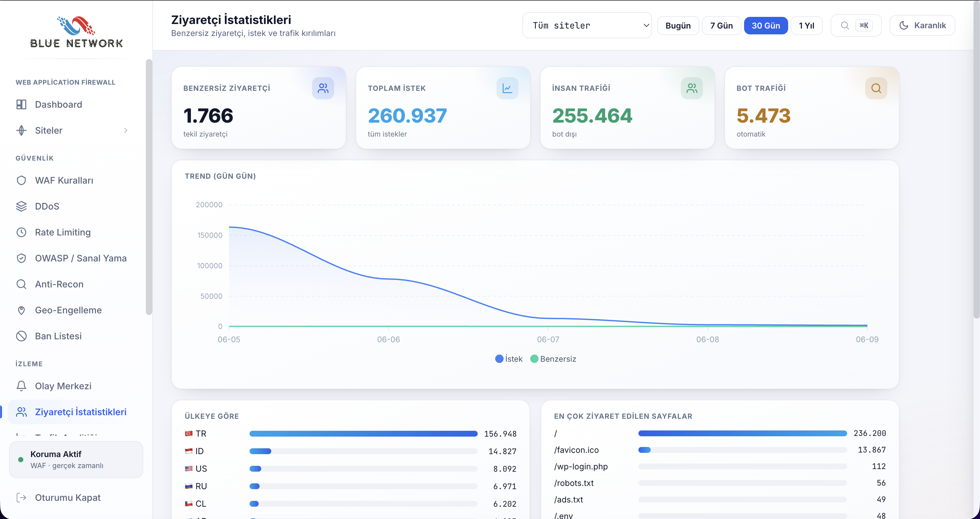Open the Dashboard sidebar item
980x519 pixels.
(x=72, y=104)
